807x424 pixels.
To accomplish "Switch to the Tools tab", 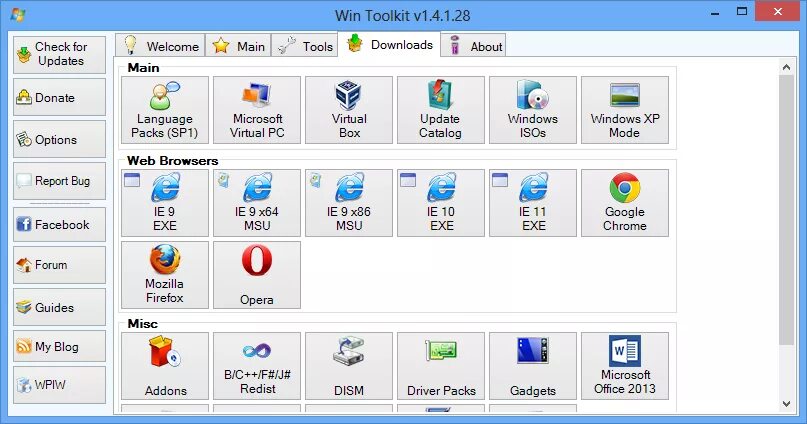I will (305, 46).
